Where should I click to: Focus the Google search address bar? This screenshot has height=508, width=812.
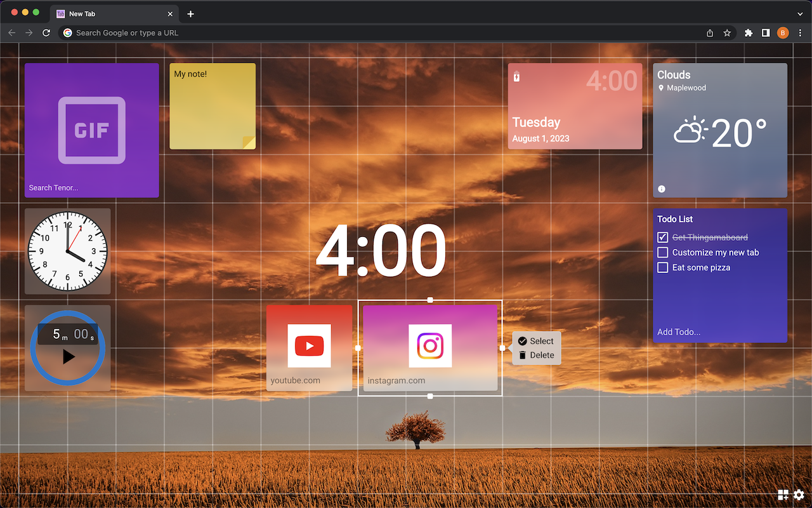[x=381, y=33]
